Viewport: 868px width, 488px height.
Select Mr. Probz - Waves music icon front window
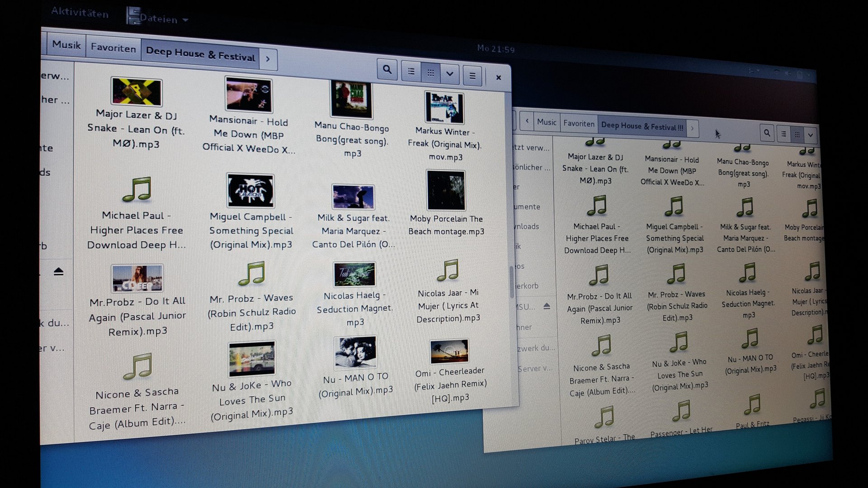tap(252, 273)
